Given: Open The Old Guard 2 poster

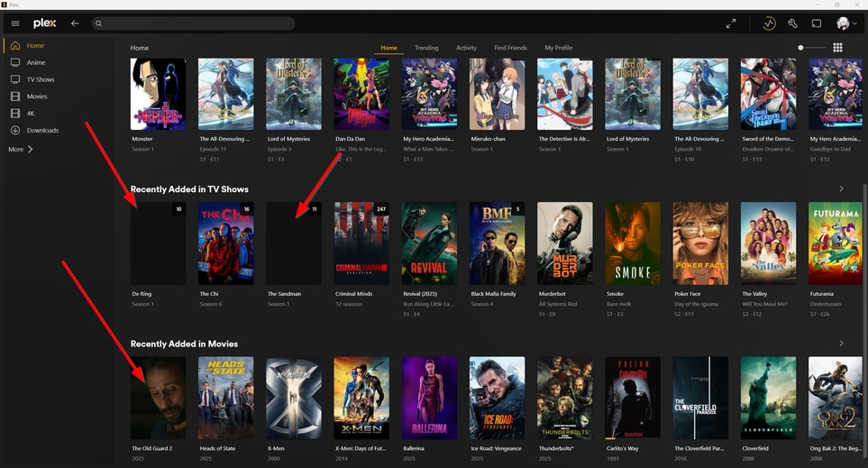Looking at the screenshot, I should (158, 398).
